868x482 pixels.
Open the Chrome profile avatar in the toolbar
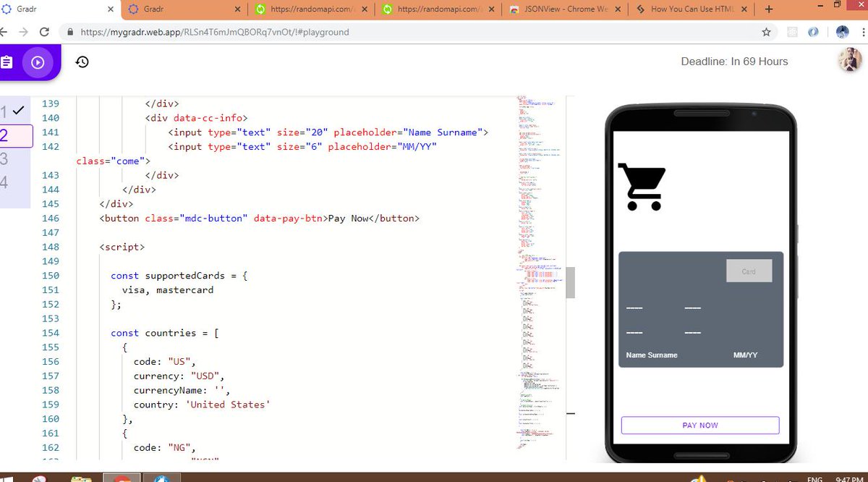point(842,32)
